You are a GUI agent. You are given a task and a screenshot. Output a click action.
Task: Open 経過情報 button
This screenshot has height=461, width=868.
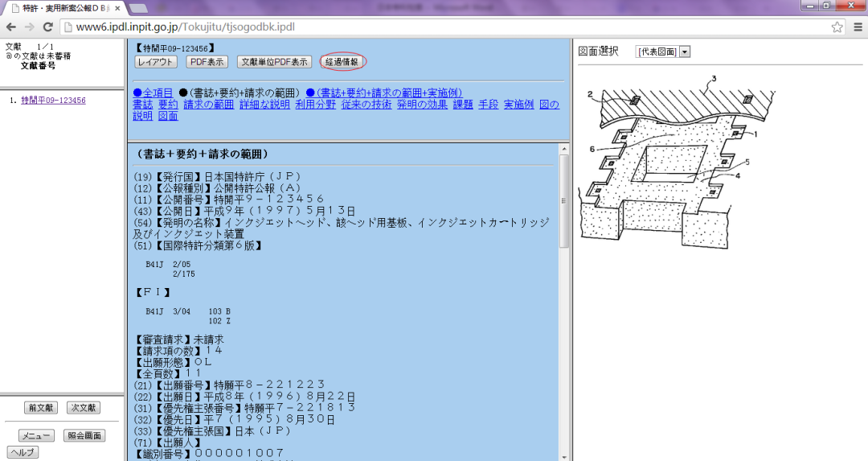tap(342, 62)
